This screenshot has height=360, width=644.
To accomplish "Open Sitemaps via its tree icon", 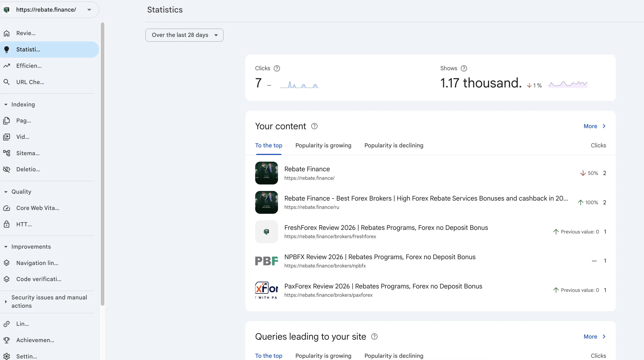I will [x=7, y=153].
